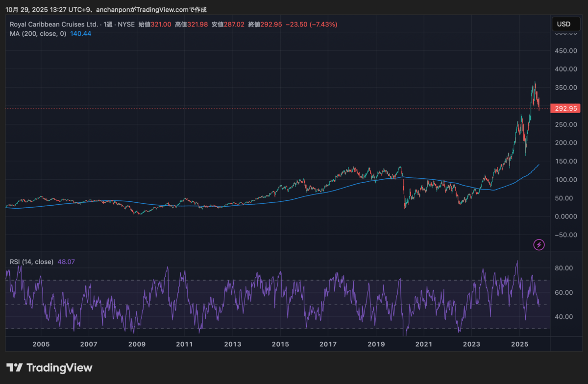The width and height of the screenshot is (588, 384).
Task: Select the Royal Caribbean Cruises Ltd. title
Action: click(54, 24)
